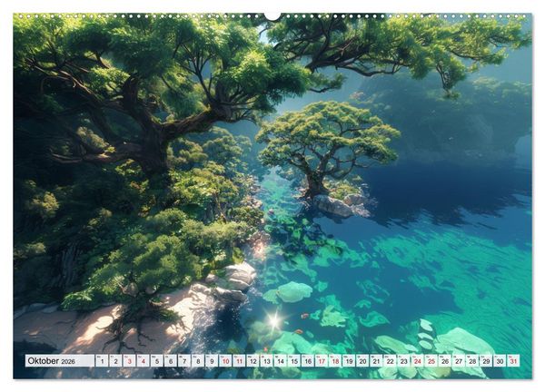Select the red day 3 cell
This screenshot has width=545, height=392.
click(x=129, y=361)
